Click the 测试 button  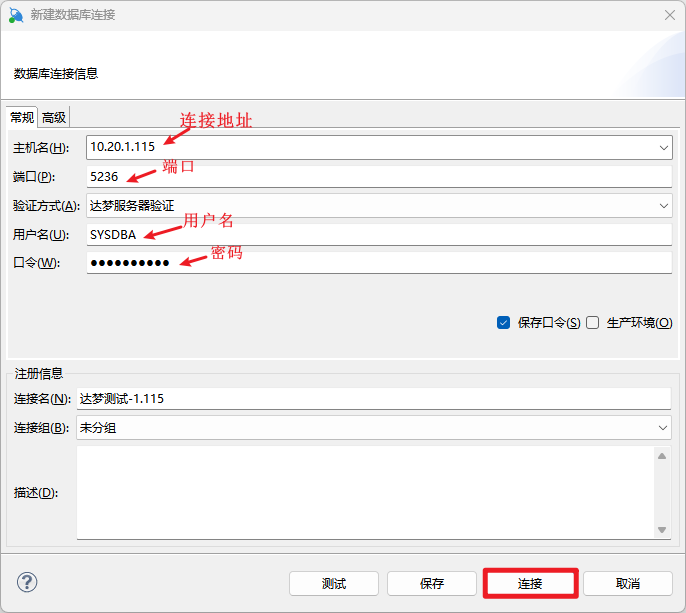[x=334, y=583]
